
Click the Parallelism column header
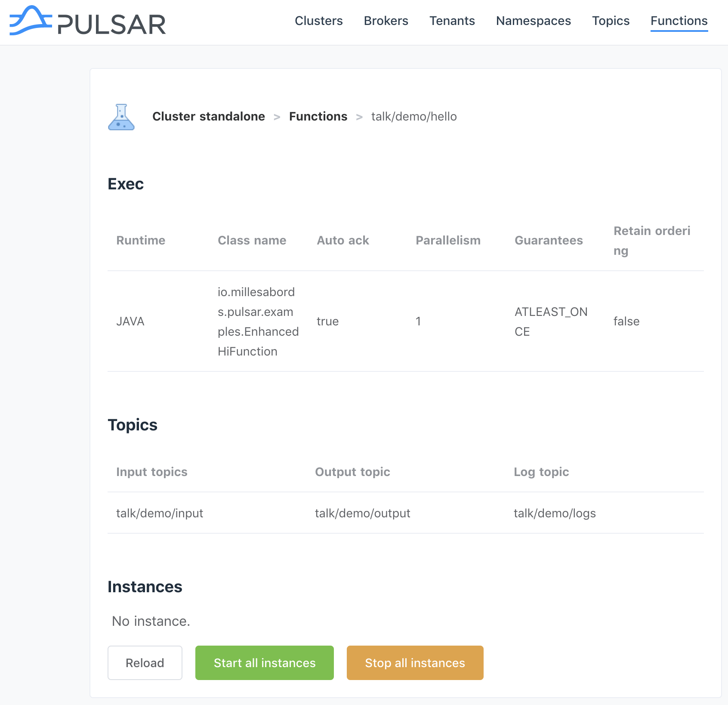pos(448,240)
